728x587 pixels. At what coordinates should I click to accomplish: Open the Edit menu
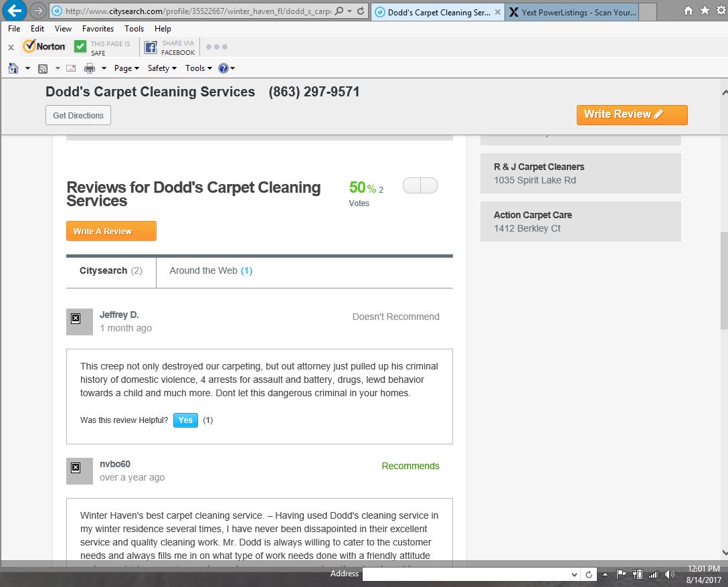click(37, 29)
